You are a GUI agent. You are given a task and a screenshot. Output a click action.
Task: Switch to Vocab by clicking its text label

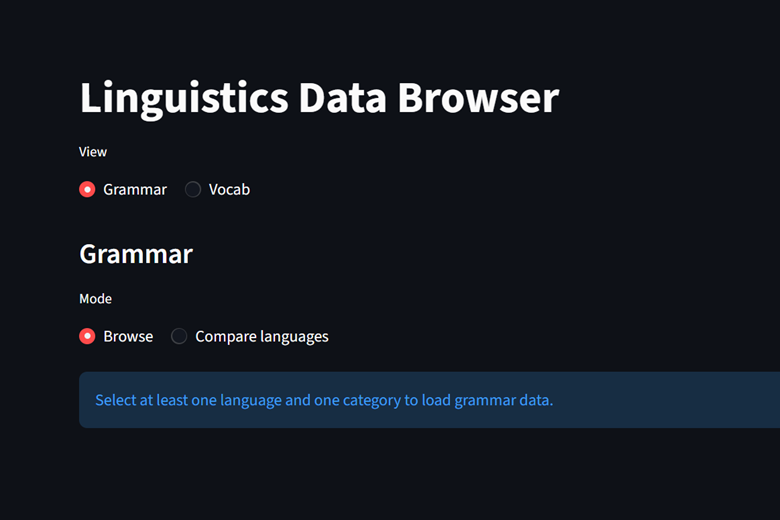click(x=229, y=189)
